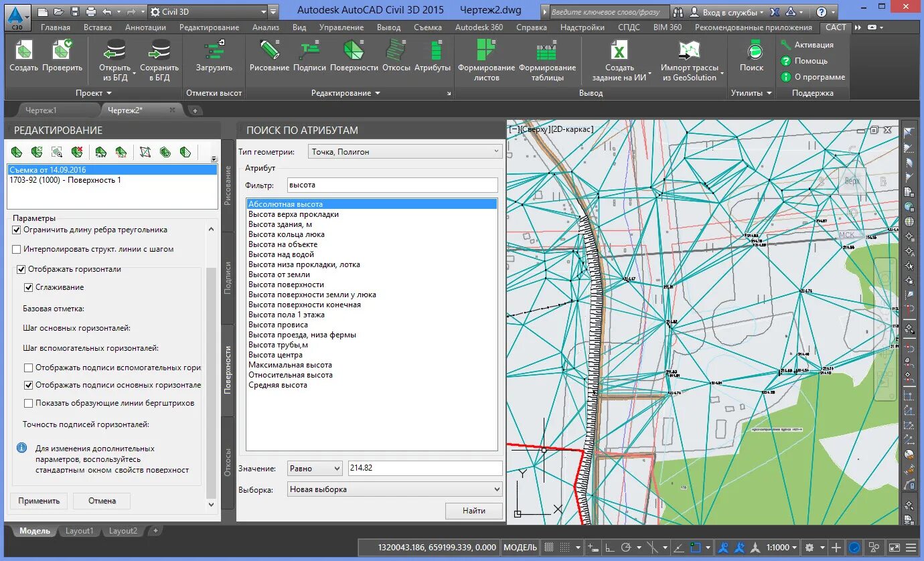Click the Создать project icon
The image size is (924, 561).
pyautogui.click(x=24, y=51)
